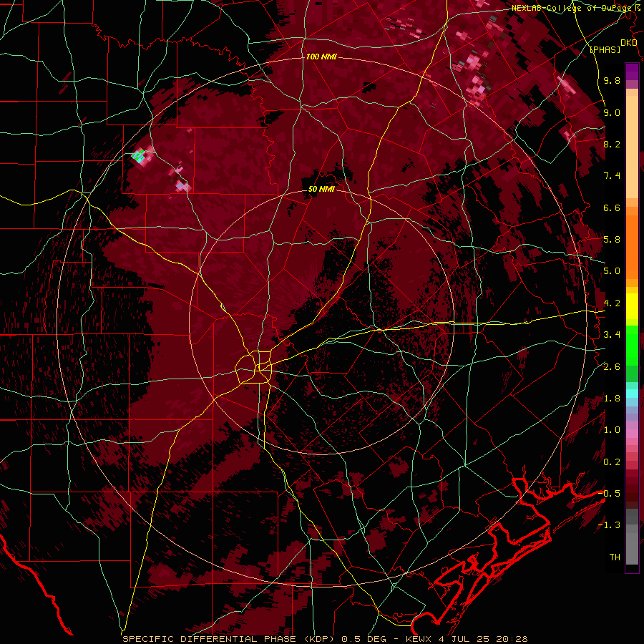Click the 1.0 value on color scale

tap(612, 430)
